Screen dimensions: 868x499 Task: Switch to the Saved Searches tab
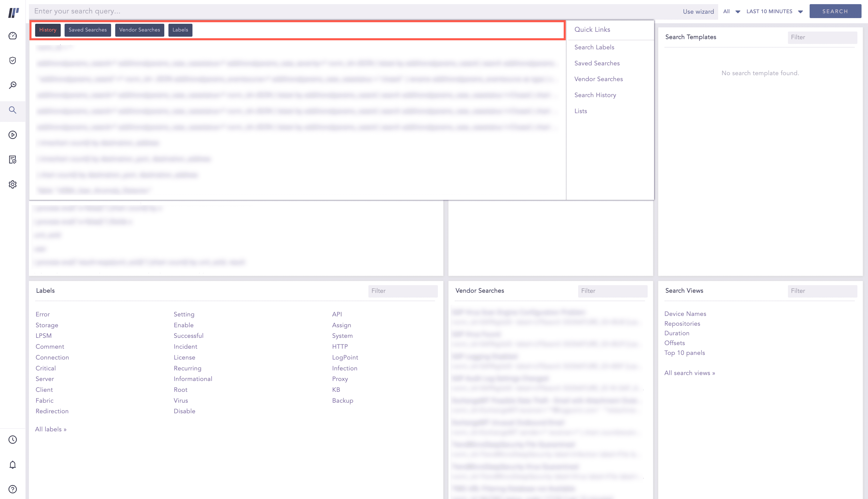click(87, 30)
